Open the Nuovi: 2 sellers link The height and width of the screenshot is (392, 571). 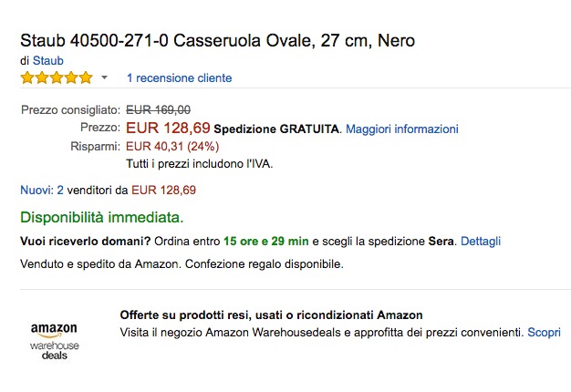coord(42,191)
